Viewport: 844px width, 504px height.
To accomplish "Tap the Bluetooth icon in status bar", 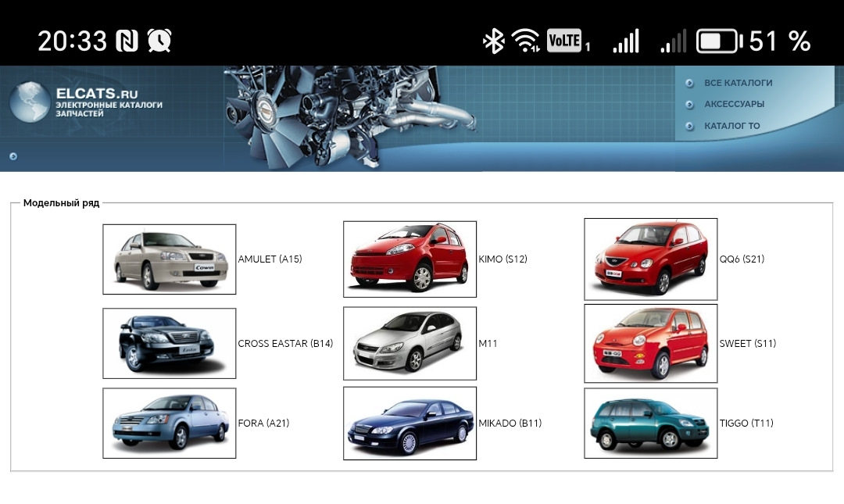I will 493,41.
